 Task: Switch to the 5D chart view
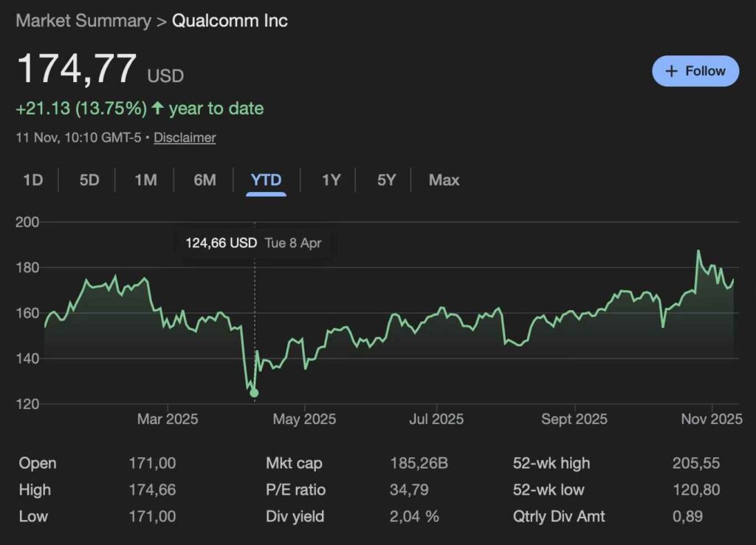[x=88, y=179]
